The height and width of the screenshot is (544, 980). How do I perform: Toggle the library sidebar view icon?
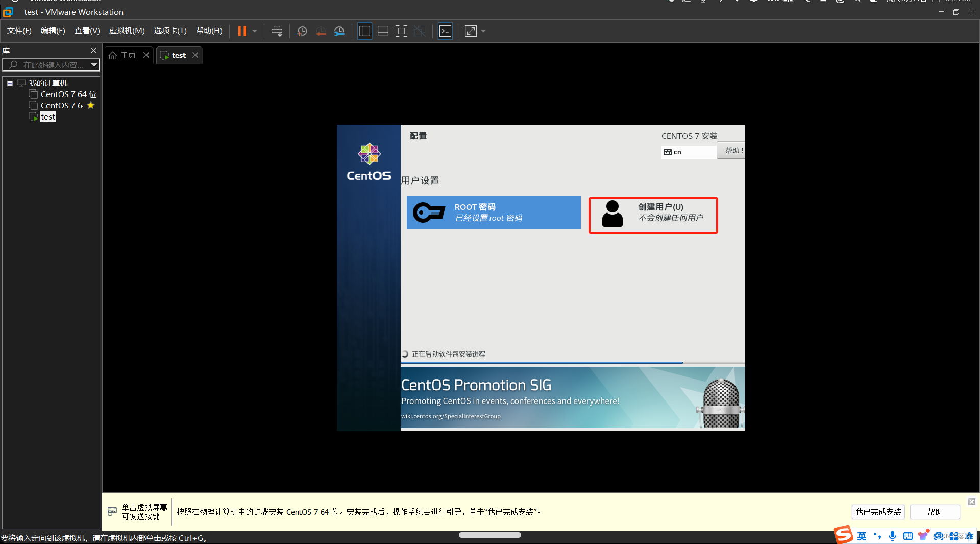click(x=364, y=31)
